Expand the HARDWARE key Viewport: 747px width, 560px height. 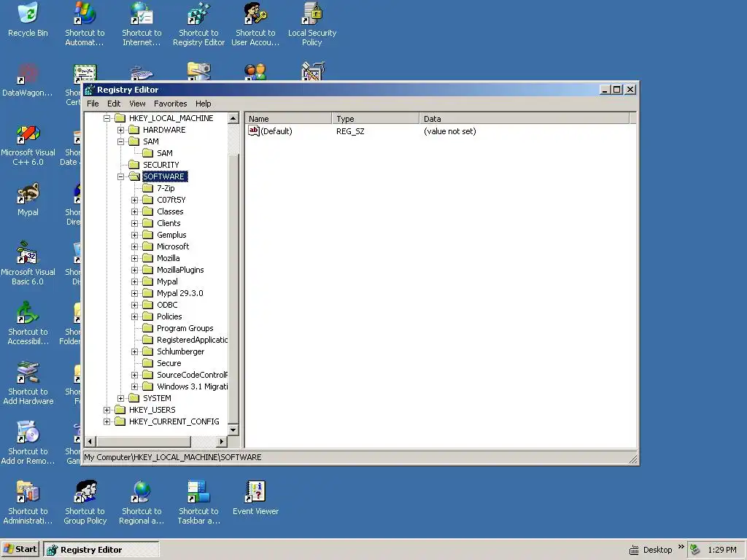pos(120,130)
